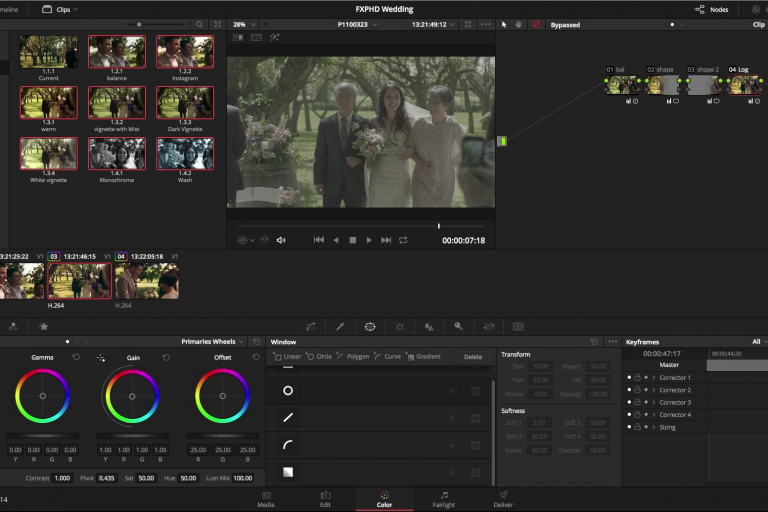Viewport: 768px width, 512px height.
Task: Open the Key palette icon
Action: (458, 326)
